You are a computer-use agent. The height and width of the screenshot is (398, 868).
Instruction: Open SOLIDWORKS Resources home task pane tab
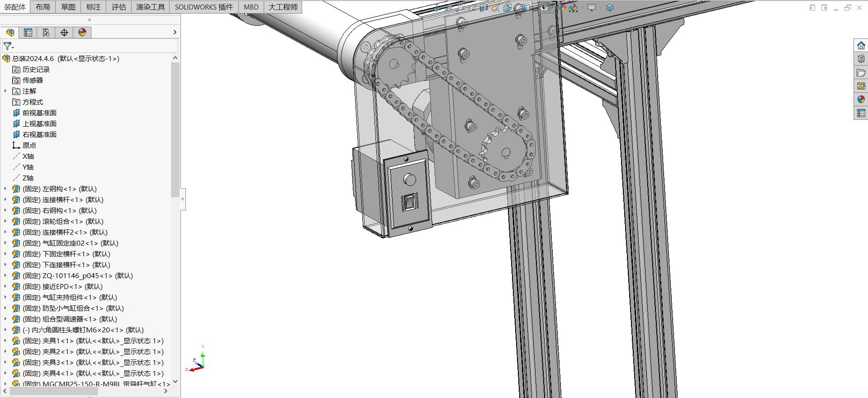(x=861, y=45)
